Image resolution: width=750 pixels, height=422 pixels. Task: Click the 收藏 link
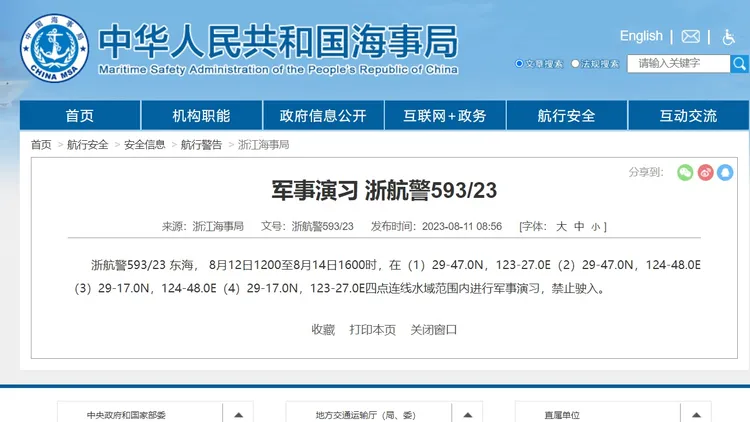pyautogui.click(x=323, y=330)
